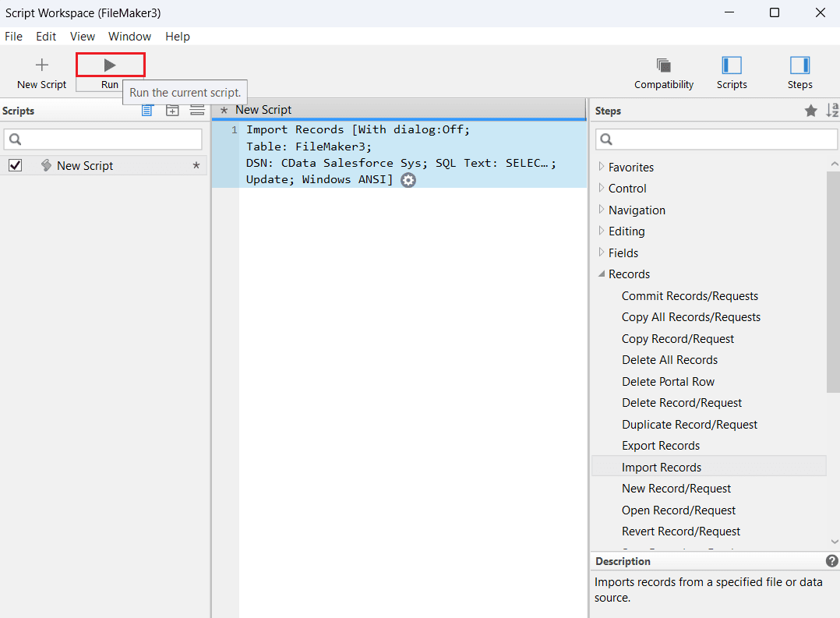The image size is (840, 618).
Task: Run the current script
Action: click(x=110, y=65)
